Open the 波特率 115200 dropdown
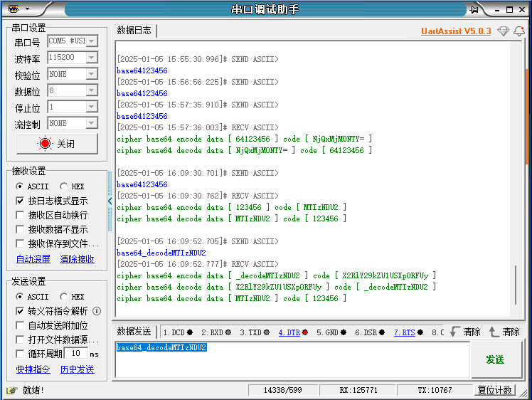 point(91,58)
